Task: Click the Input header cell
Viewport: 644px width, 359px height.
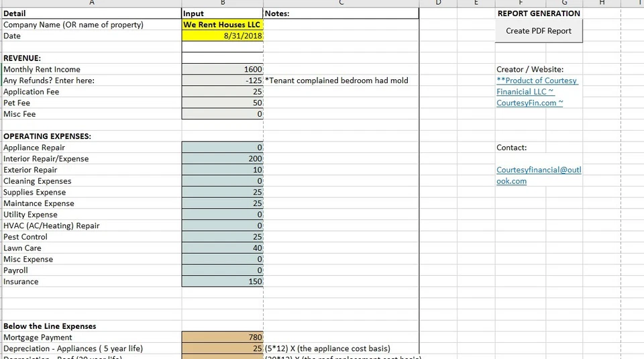Action: [x=222, y=13]
